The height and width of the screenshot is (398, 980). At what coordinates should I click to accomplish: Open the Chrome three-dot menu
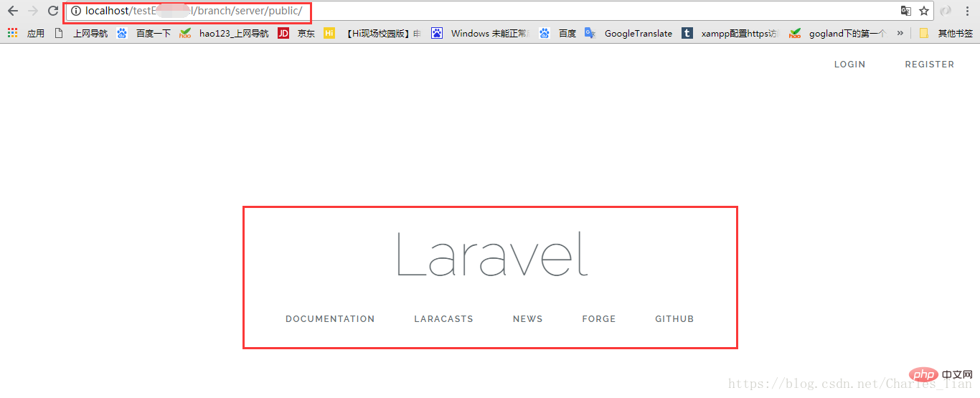(967, 11)
